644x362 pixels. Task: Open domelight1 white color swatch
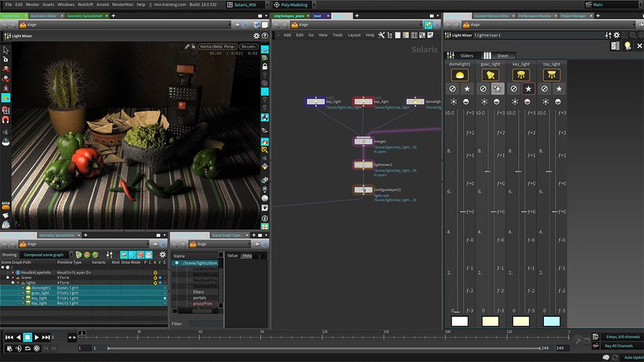point(459,321)
